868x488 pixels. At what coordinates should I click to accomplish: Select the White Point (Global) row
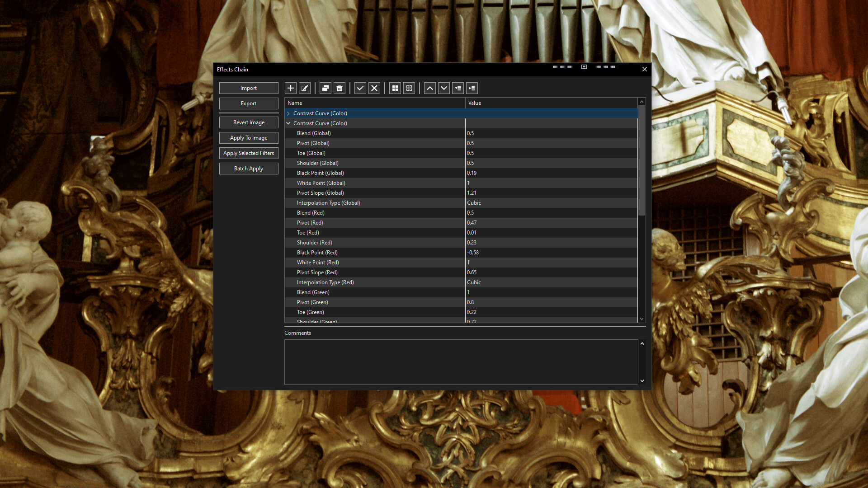click(461, 183)
